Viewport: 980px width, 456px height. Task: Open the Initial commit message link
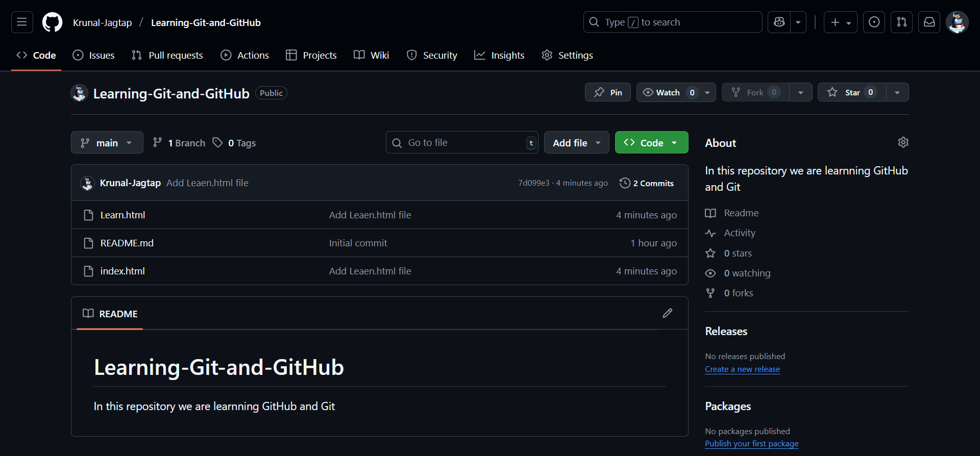point(358,243)
